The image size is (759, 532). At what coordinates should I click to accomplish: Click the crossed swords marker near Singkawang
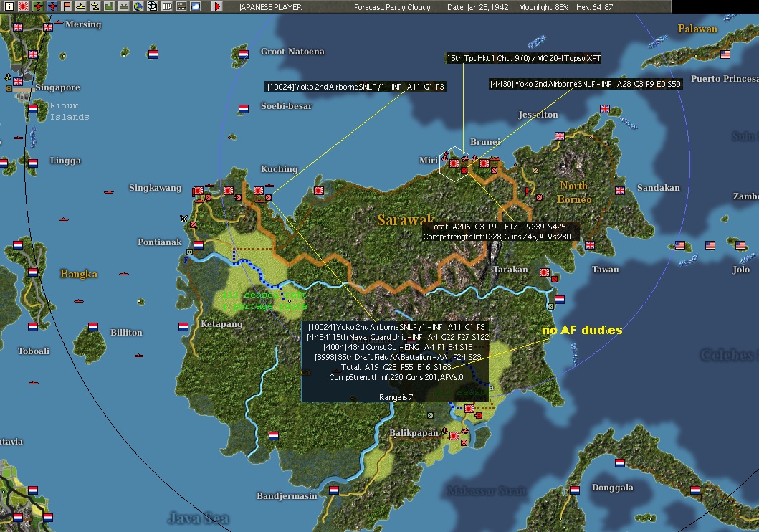184,219
